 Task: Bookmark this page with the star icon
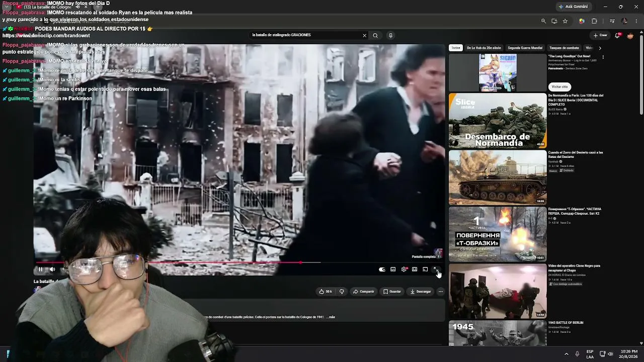coord(565,21)
